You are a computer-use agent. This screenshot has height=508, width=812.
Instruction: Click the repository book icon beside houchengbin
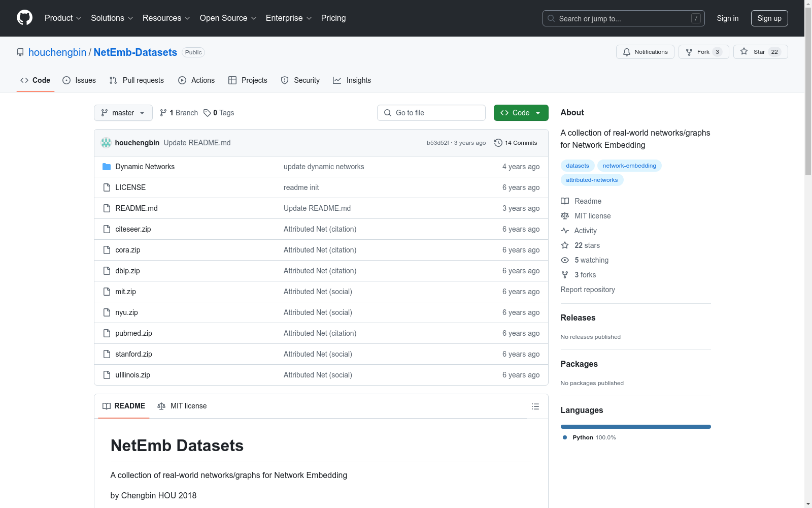coord(20,52)
